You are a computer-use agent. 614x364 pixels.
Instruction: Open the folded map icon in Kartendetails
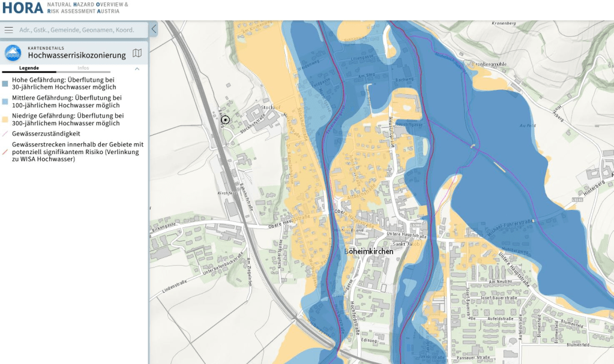tap(137, 53)
